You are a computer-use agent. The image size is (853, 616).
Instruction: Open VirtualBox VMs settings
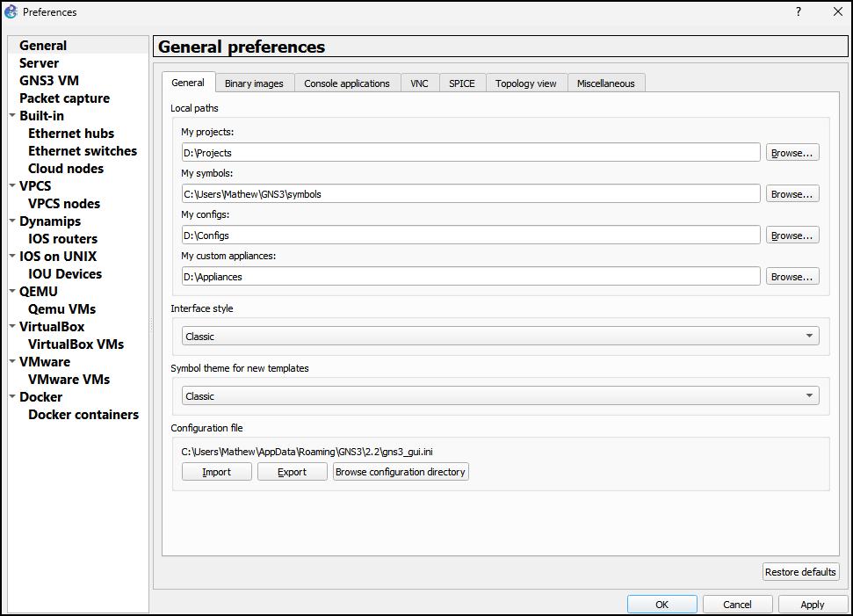coord(76,344)
